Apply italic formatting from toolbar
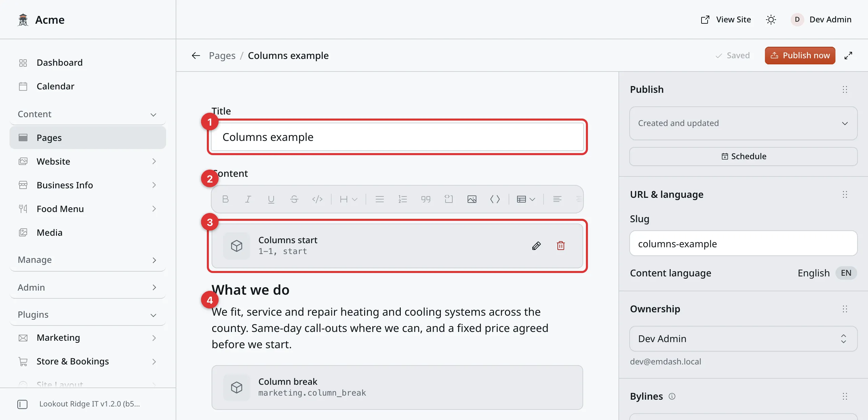This screenshot has height=420, width=868. click(x=248, y=199)
